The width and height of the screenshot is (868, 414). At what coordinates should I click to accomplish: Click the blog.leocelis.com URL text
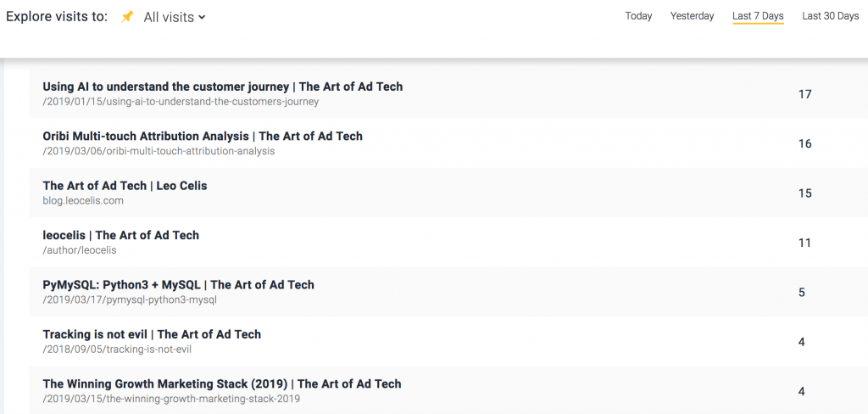pyautogui.click(x=83, y=200)
